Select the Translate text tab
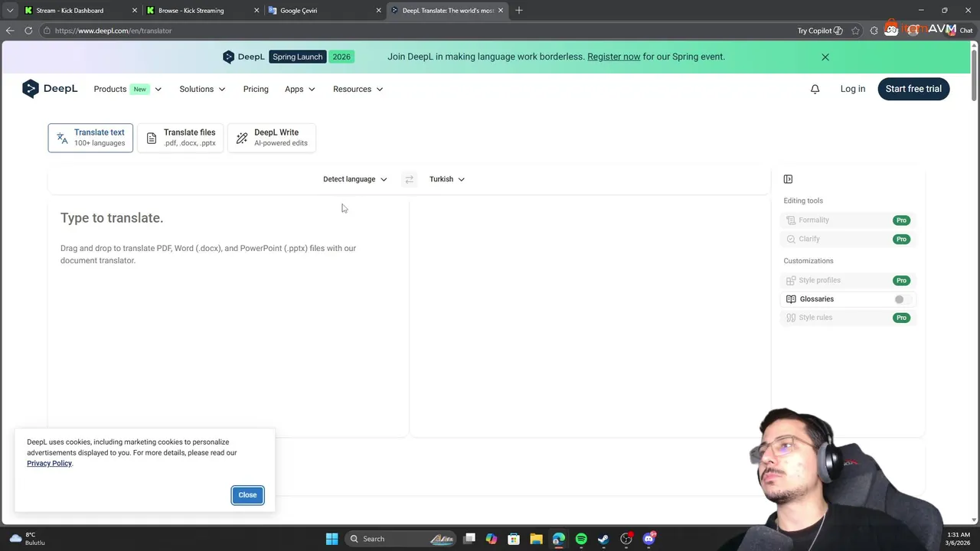The image size is (980, 551). (90, 138)
